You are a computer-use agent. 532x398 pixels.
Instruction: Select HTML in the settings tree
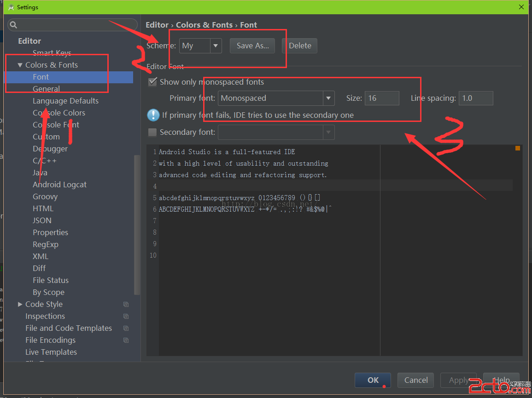tap(43, 208)
